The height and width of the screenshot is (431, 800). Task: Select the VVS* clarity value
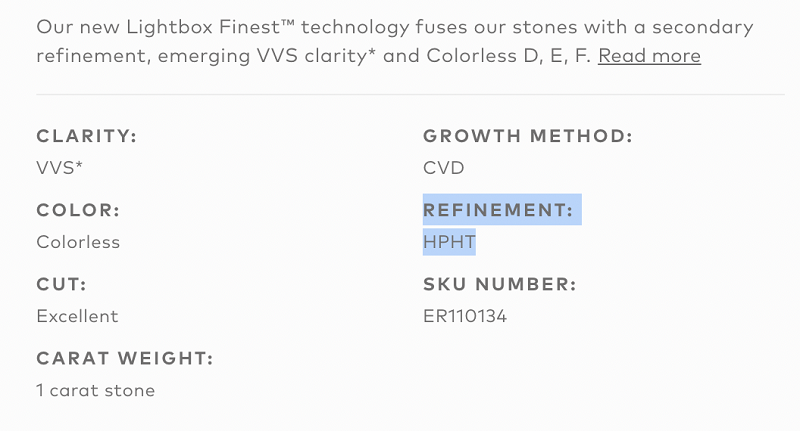pyautogui.click(x=59, y=168)
